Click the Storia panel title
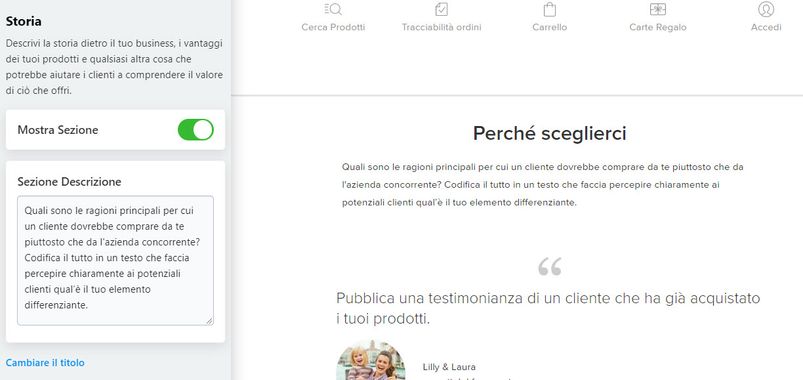This screenshot has width=803, height=380. (24, 22)
